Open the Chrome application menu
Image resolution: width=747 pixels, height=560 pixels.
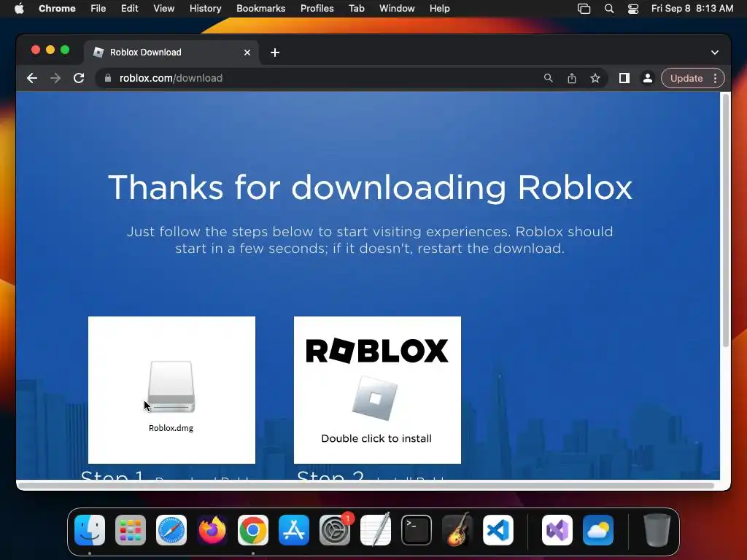pyautogui.click(x=57, y=9)
